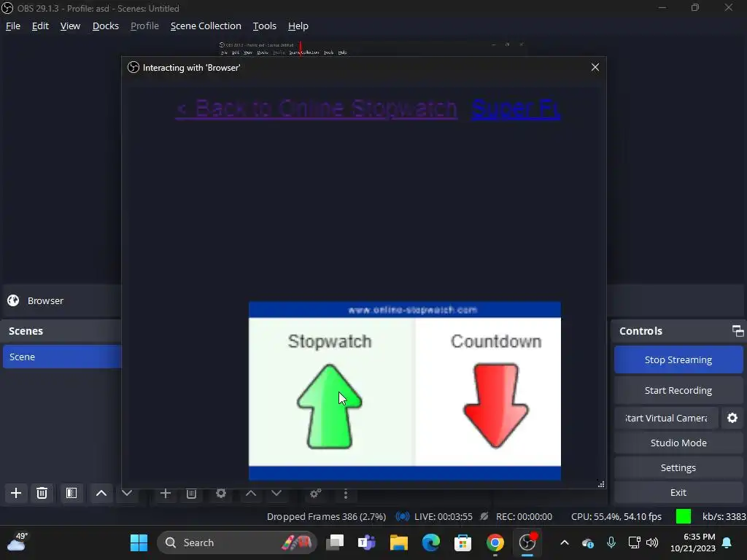The width and height of the screenshot is (747, 560).
Task: Open clock showing 6:35 PM
Action: [x=693, y=542]
